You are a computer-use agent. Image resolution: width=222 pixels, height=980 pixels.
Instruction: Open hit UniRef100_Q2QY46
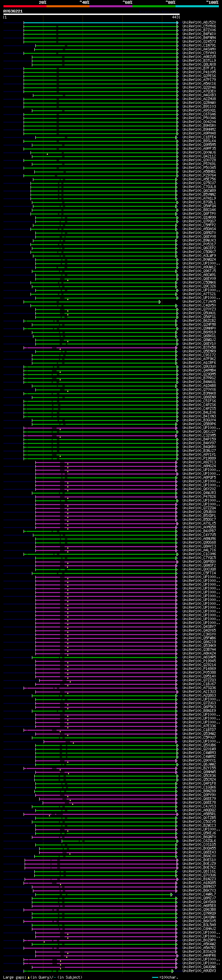(199, 88)
